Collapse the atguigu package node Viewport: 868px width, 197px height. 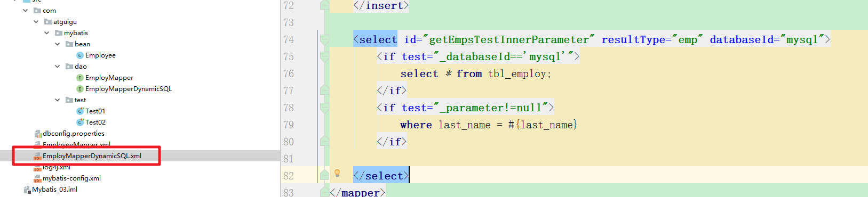[36, 22]
